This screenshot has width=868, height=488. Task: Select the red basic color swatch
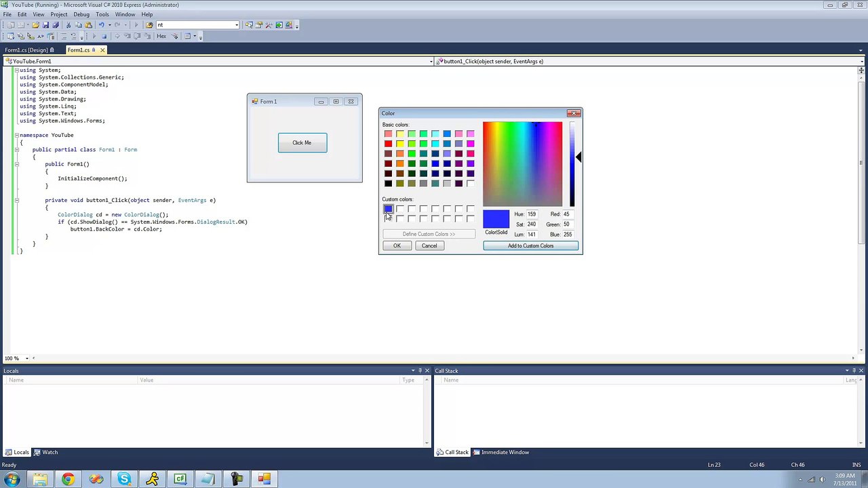[x=388, y=144]
